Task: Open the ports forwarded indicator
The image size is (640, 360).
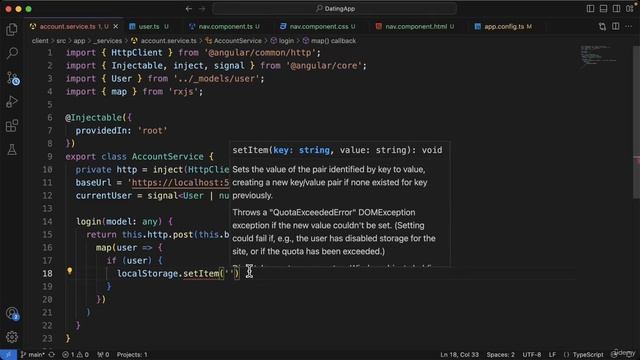Action: (x=103, y=355)
